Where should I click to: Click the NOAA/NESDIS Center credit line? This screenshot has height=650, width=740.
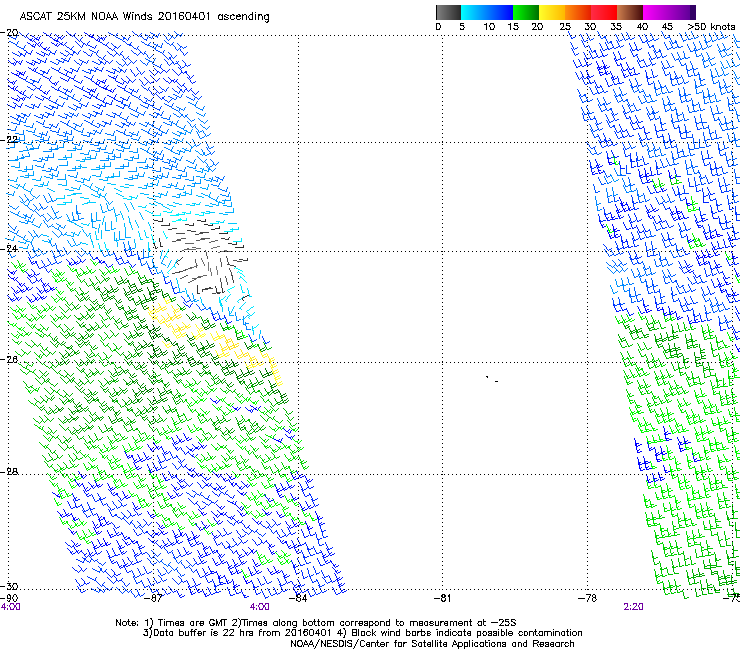pos(432,644)
